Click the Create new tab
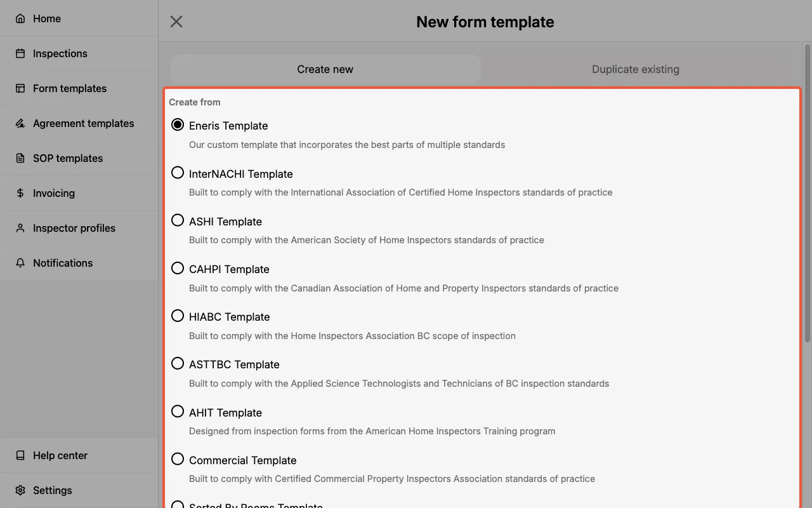Image resolution: width=812 pixels, height=508 pixels. click(325, 69)
